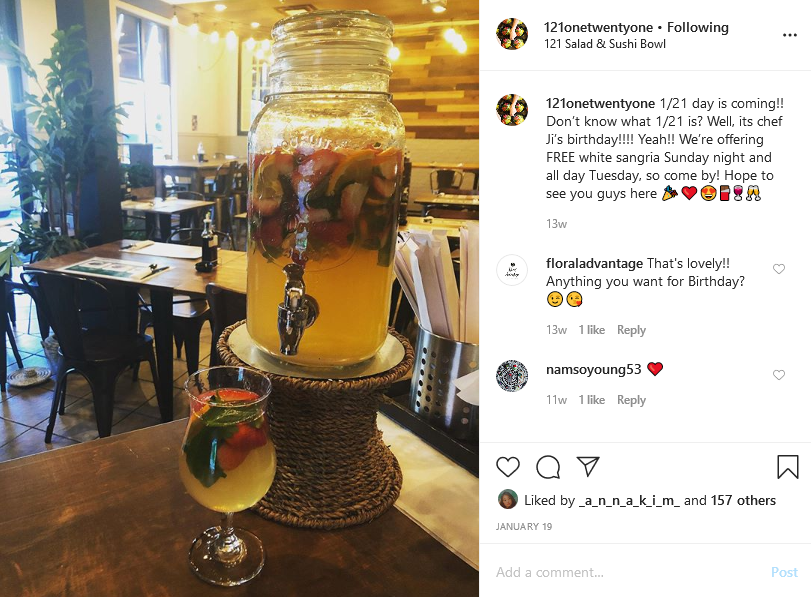Share the post via paper plane icon
The image size is (811, 597).
click(x=588, y=466)
